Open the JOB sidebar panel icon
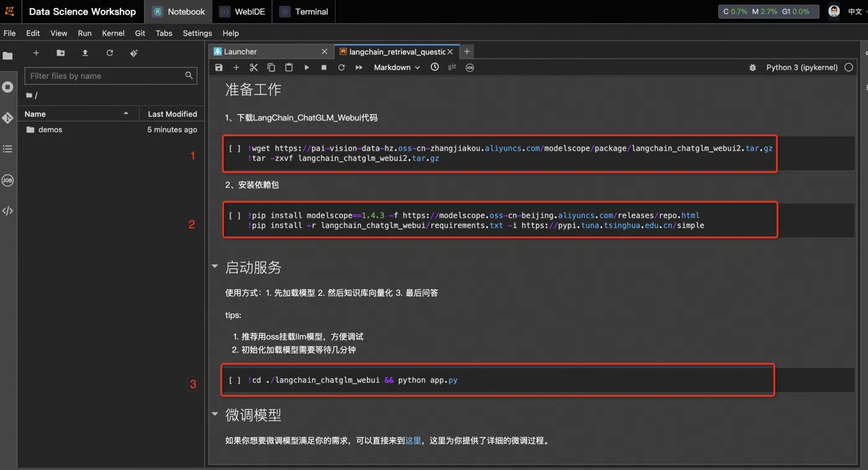This screenshot has height=470, width=868. (7, 180)
